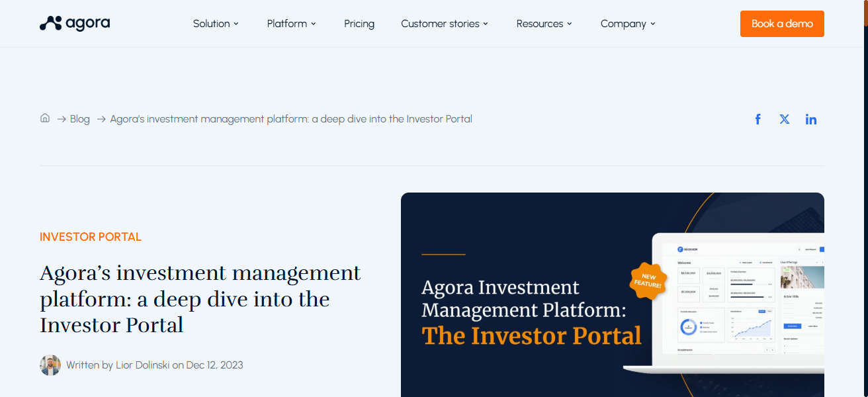
Task: Click the Book a demo button
Action: click(x=782, y=23)
